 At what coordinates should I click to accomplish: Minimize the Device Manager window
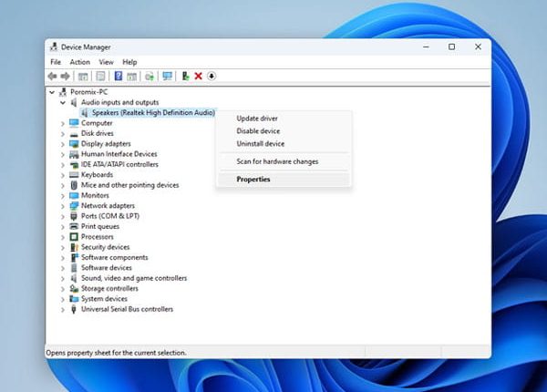pyautogui.click(x=426, y=46)
